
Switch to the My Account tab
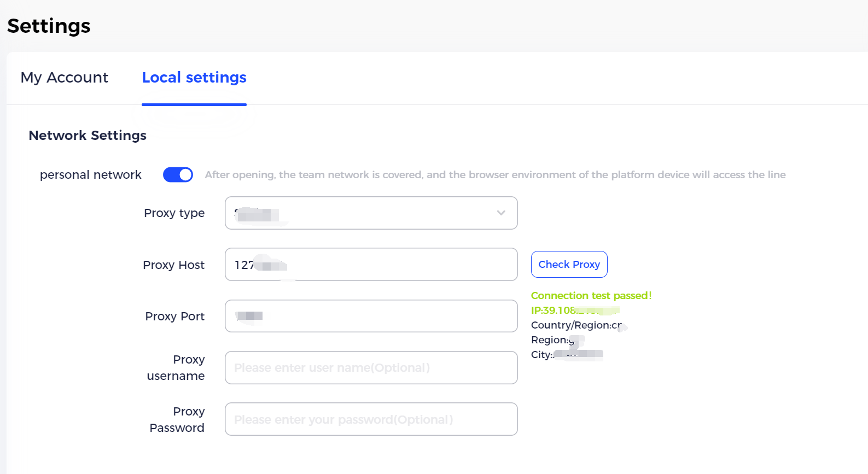tap(65, 78)
